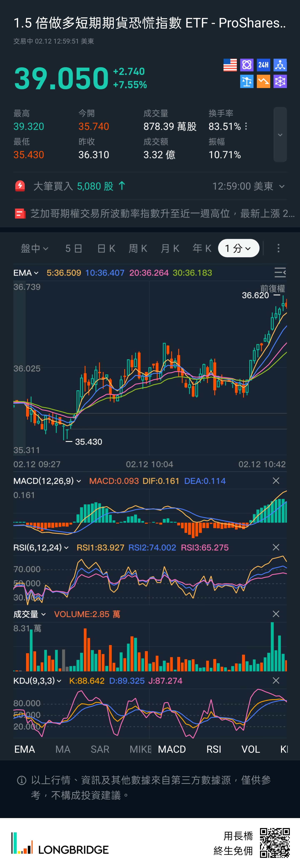Image resolution: width=300 pixels, height=868 pixels.
Task: Open the 芝加哥期權交易所 news headline
Action: [155, 214]
